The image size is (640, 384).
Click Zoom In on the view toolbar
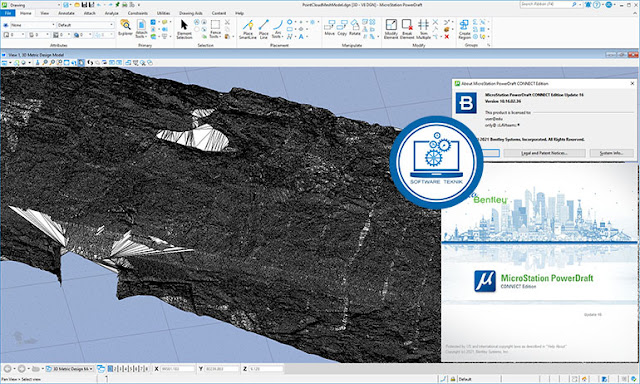(x=45, y=62)
